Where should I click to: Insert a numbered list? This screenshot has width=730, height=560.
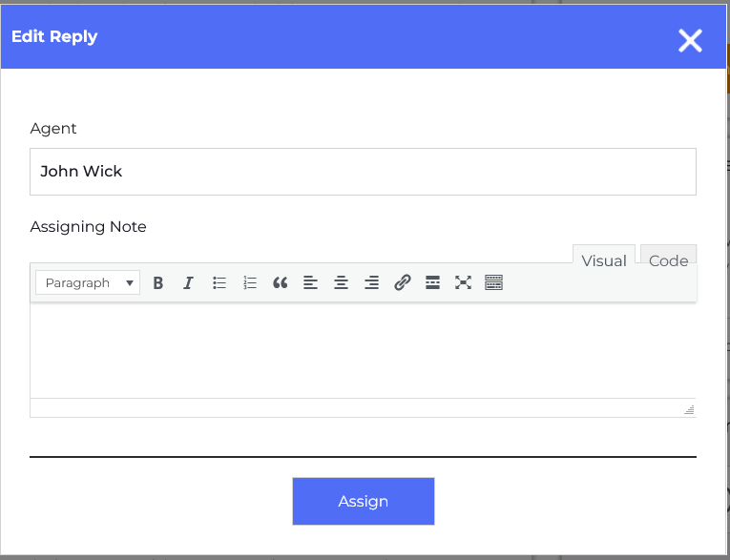250,282
